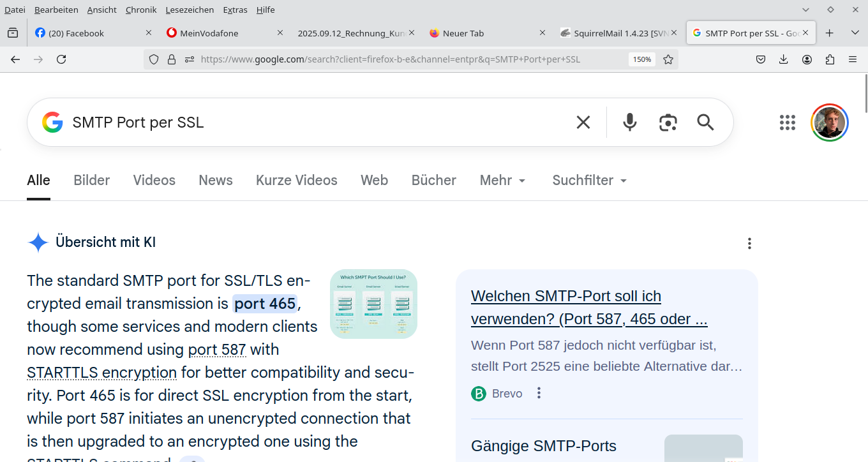The height and width of the screenshot is (462, 868).
Task: Reload the current page
Action: pyautogui.click(x=61, y=59)
